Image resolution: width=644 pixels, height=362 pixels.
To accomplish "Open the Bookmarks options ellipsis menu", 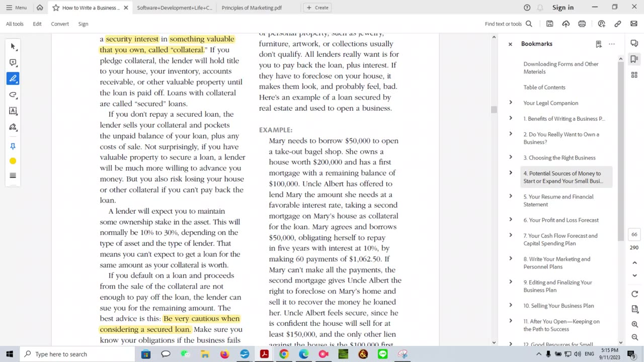I will click(x=612, y=44).
